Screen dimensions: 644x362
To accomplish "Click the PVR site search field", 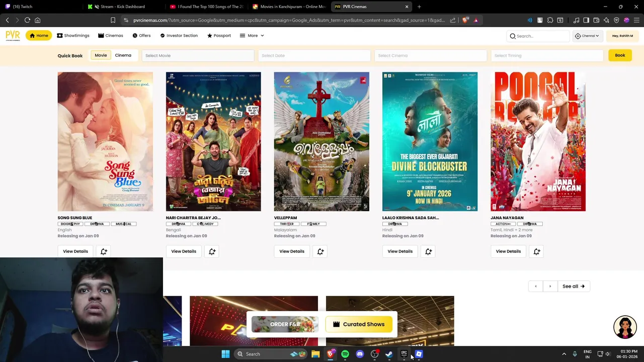I will click(x=538, y=36).
